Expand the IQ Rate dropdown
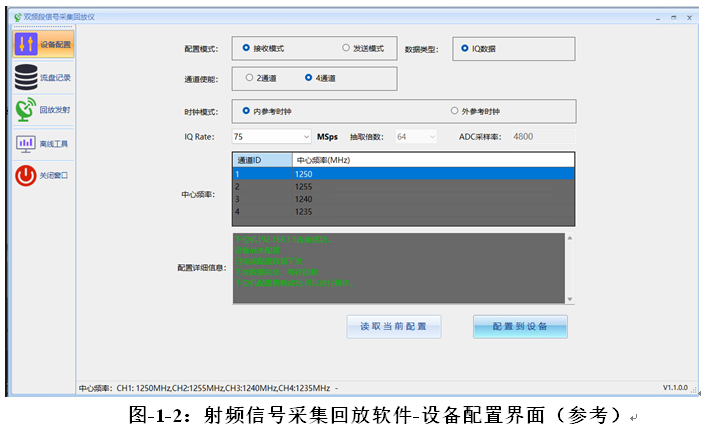 (x=305, y=136)
